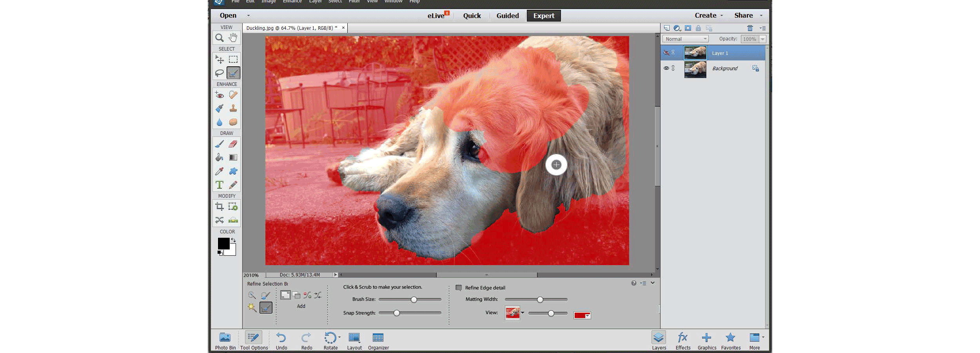
Task: Open the Share menu button
Action: (744, 15)
